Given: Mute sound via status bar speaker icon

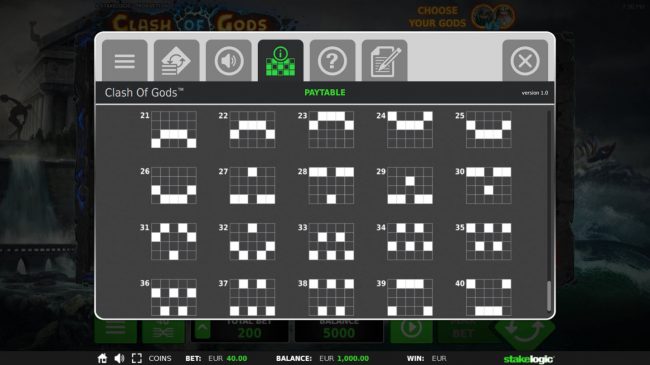Looking at the screenshot, I should tap(119, 358).
